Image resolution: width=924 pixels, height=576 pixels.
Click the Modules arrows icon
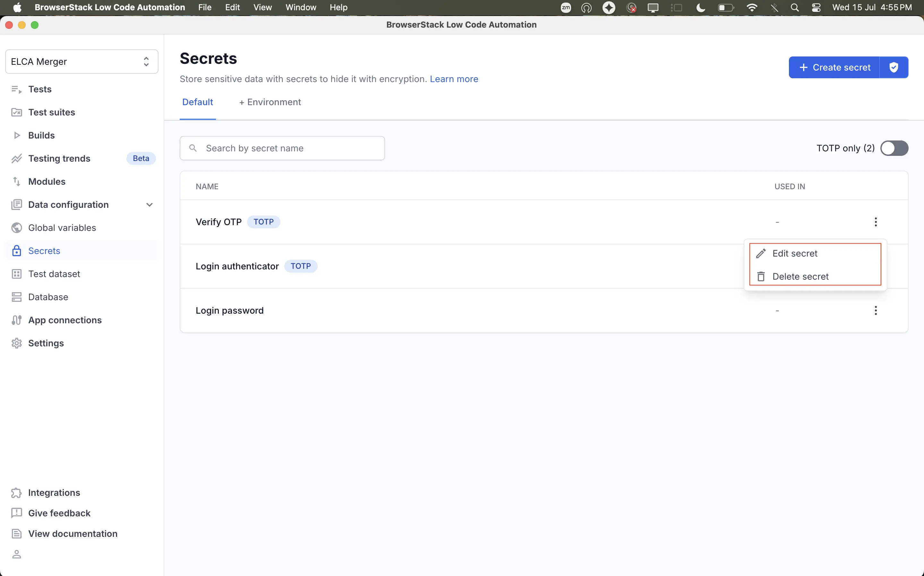point(16,182)
